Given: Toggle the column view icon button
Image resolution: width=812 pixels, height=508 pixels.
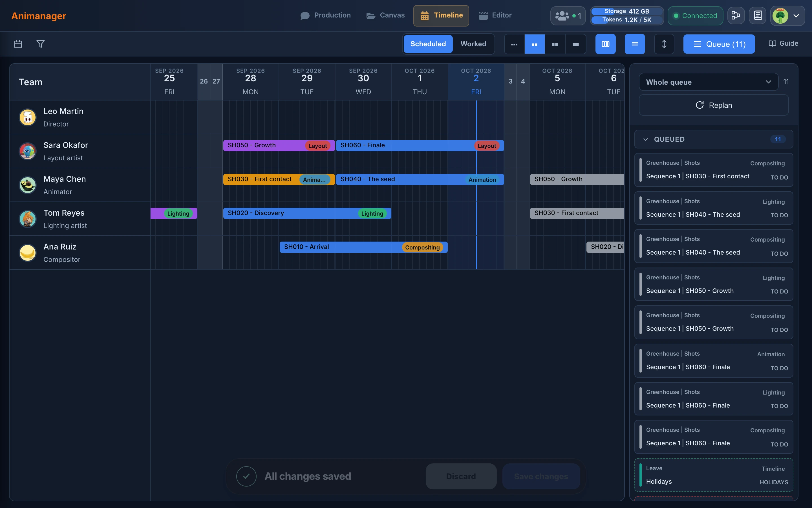Looking at the screenshot, I should click(x=605, y=44).
